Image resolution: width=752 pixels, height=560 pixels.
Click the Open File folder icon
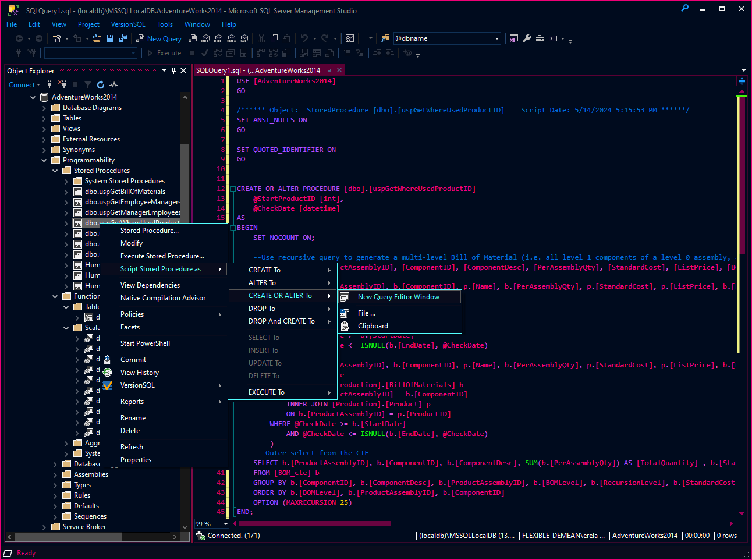[x=97, y=38]
